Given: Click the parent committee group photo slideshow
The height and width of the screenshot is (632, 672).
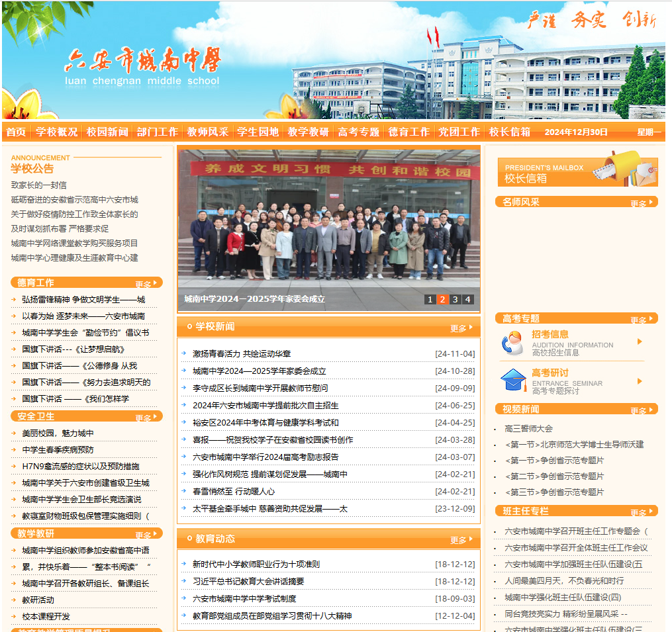Looking at the screenshot, I should pyautogui.click(x=328, y=222).
